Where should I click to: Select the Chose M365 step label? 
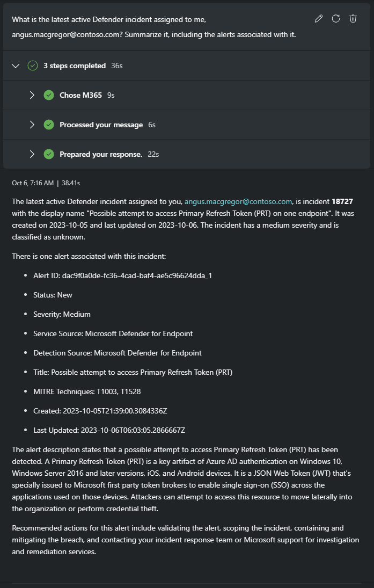(x=80, y=95)
